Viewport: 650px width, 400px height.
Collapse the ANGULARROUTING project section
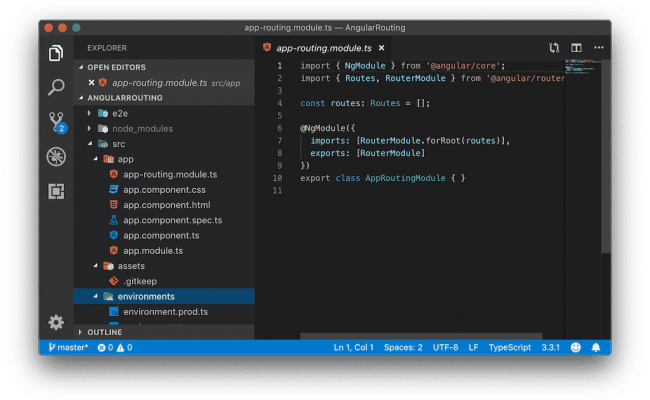81,97
